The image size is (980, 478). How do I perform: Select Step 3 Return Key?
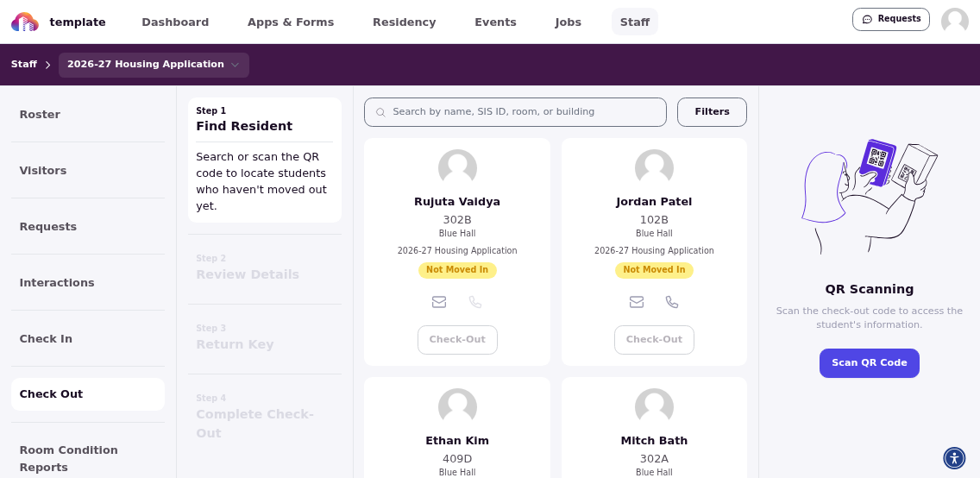(x=265, y=337)
